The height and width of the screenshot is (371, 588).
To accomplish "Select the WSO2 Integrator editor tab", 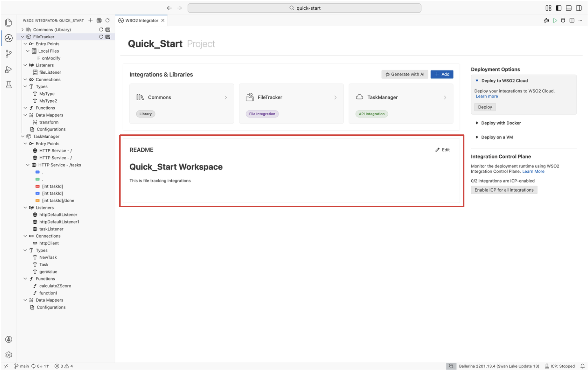I will pyautogui.click(x=142, y=21).
